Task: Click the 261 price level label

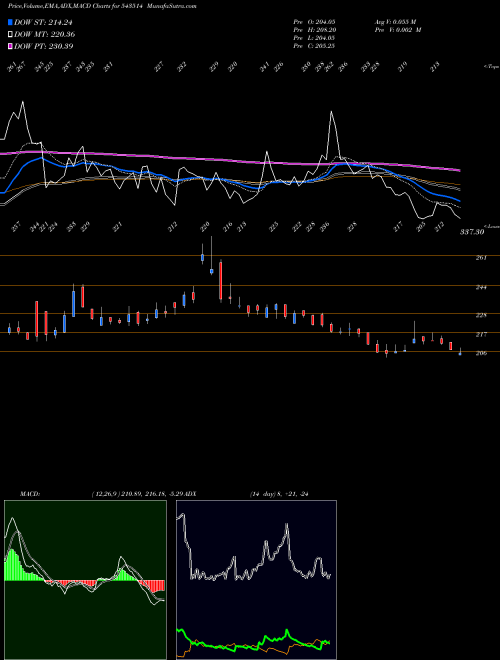Action: pyautogui.click(x=481, y=258)
